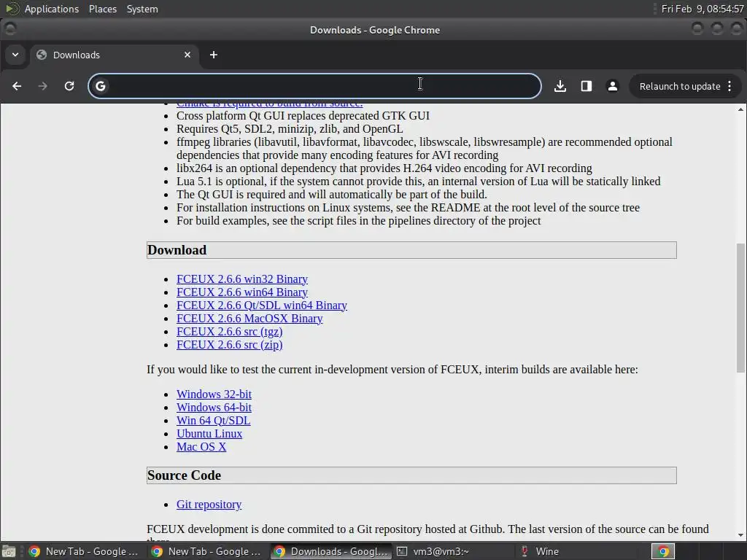Click the Google icon in address bar
The image size is (747, 560).
[x=101, y=86]
